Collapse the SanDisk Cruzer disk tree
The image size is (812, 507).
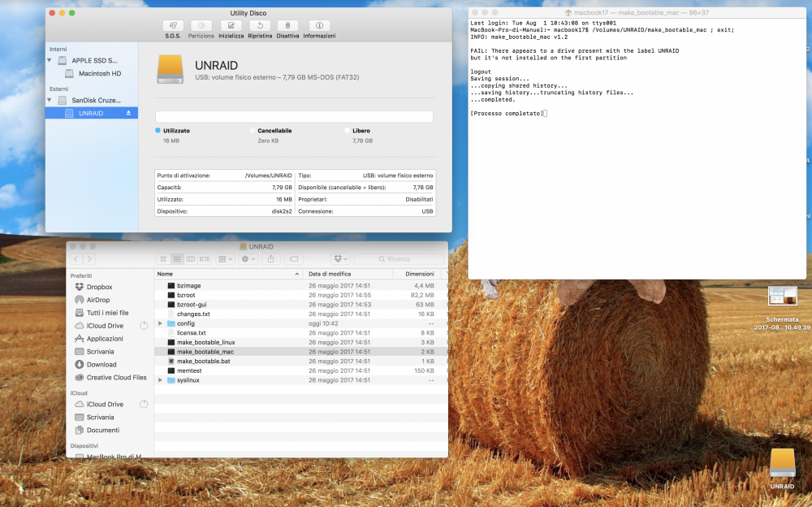[50, 100]
